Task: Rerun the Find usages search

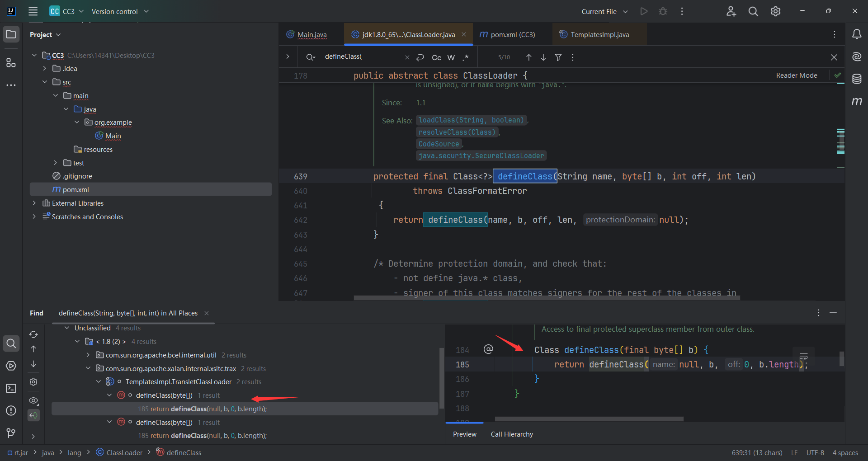Action: [x=33, y=334]
